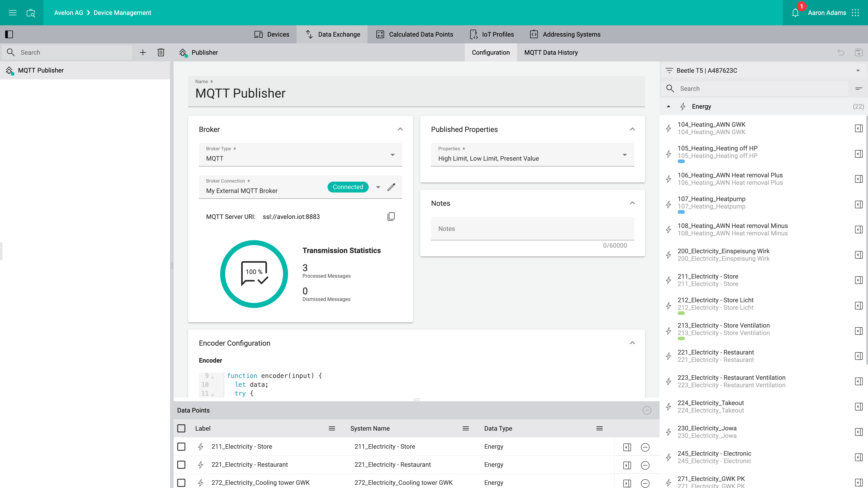868x488 pixels.
Task: Open System Name column menu icon
Action: (x=466, y=429)
